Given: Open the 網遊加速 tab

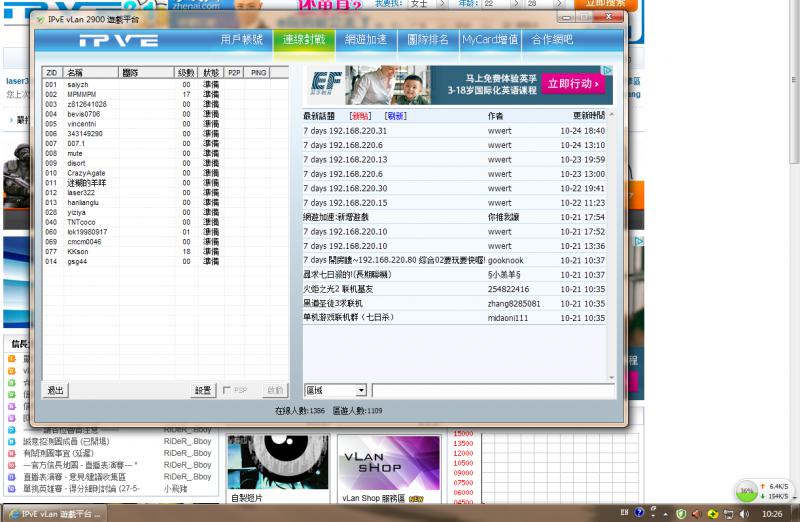Looking at the screenshot, I should pyautogui.click(x=365, y=40).
